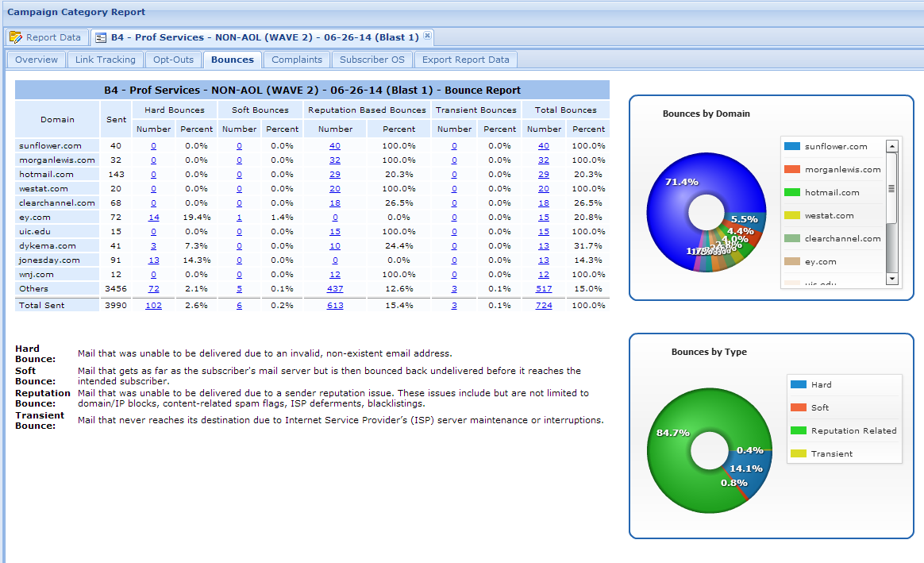Switch to the Overview tab

(x=37, y=60)
